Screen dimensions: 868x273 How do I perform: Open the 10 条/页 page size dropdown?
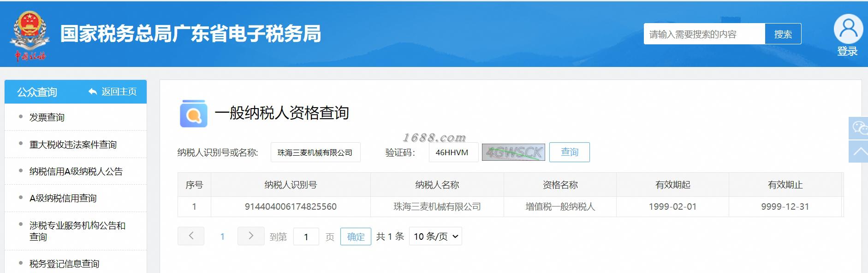tap(435, 236)
